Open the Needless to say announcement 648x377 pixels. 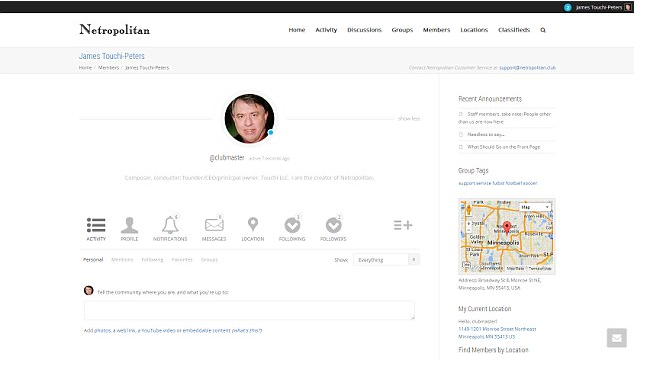[x=486, y=134]
